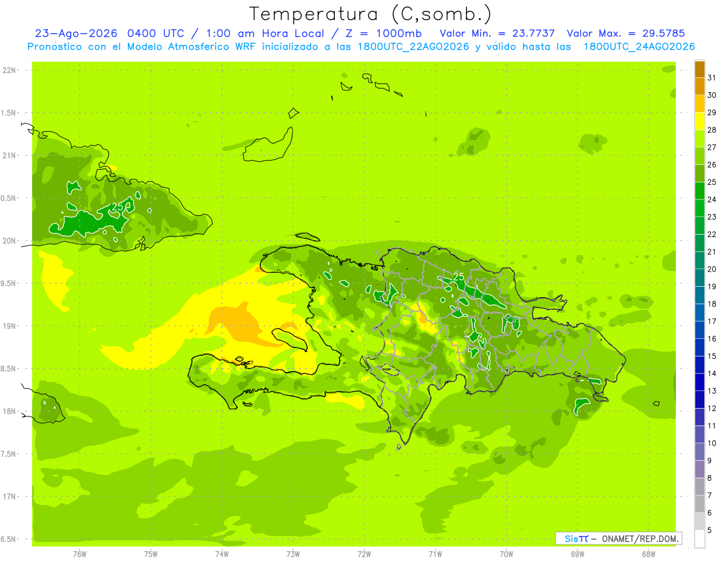728x562 pixels.
Task: Click the 72W longitude axis label
Action: pos(364,554)
